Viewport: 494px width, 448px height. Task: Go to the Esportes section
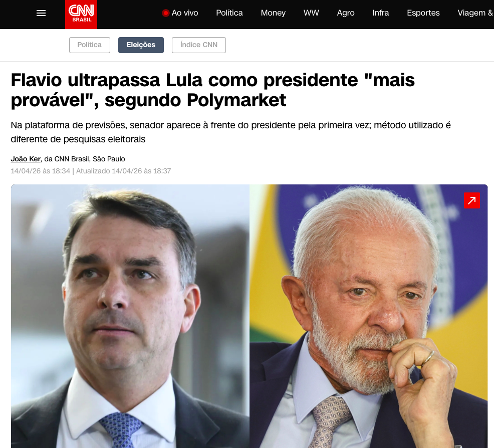(x=423, y=13)
